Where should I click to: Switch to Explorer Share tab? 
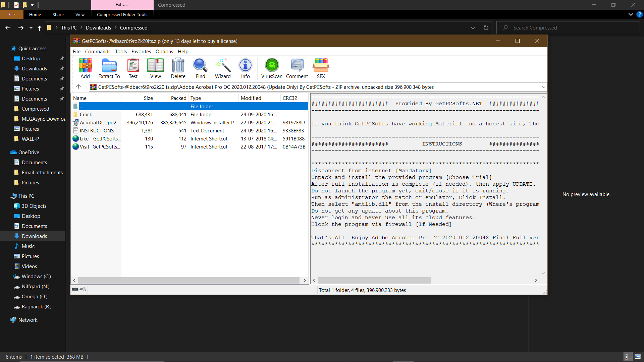tap(58, 14)
